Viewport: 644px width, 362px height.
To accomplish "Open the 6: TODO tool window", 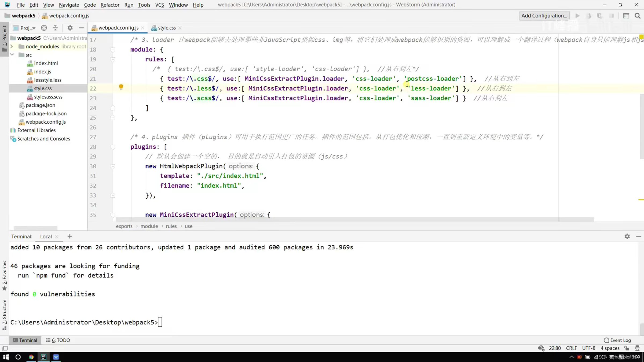I will [x=58, y=340].
